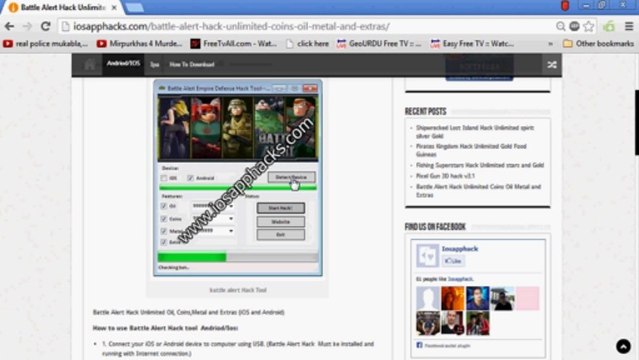Expand the Metal amount dropdown
The width and height of the screenshot is (639, 360).
[231, 231]
